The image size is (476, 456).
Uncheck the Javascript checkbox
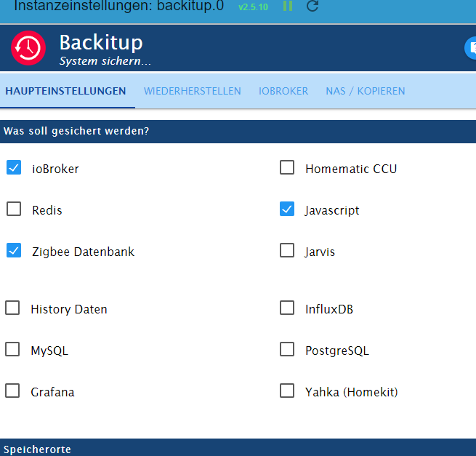(287, 209)
